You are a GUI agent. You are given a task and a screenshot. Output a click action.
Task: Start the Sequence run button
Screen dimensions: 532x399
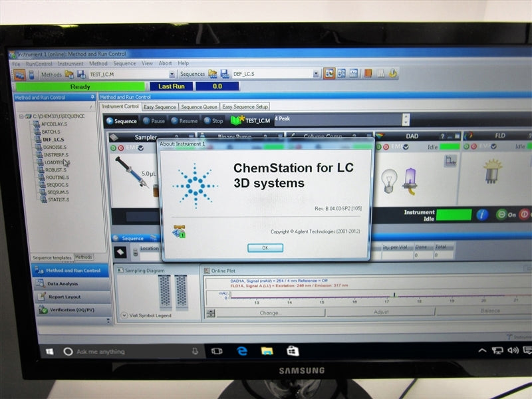122,121
